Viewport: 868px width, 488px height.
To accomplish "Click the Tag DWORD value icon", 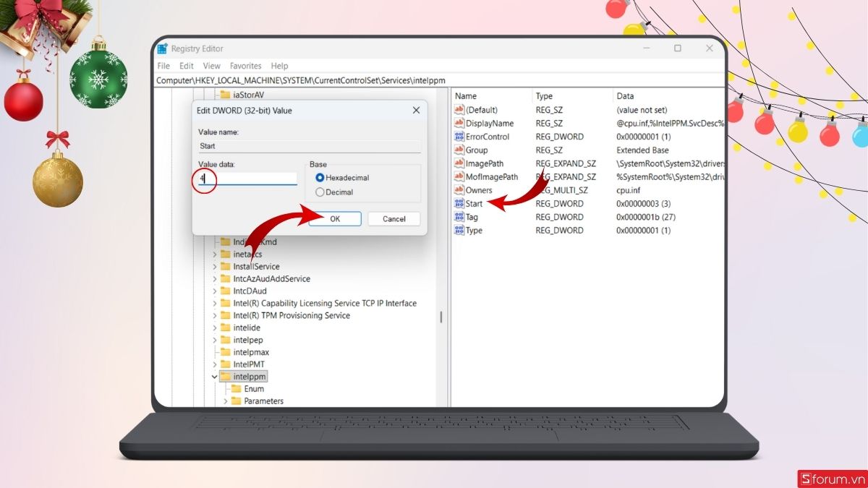I will point(459,217).
